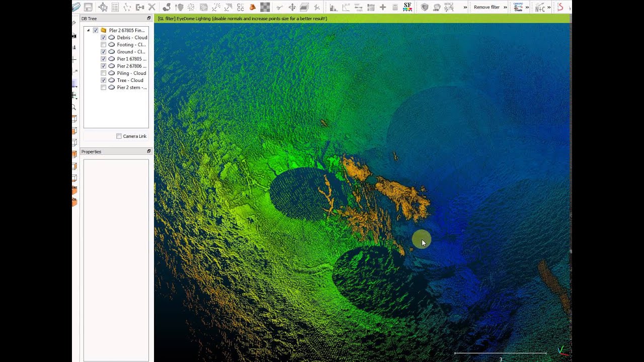
Task: Uncheck the Debris - Cloud checkbox
Action: pyautogui.click(x=104, y=37)
